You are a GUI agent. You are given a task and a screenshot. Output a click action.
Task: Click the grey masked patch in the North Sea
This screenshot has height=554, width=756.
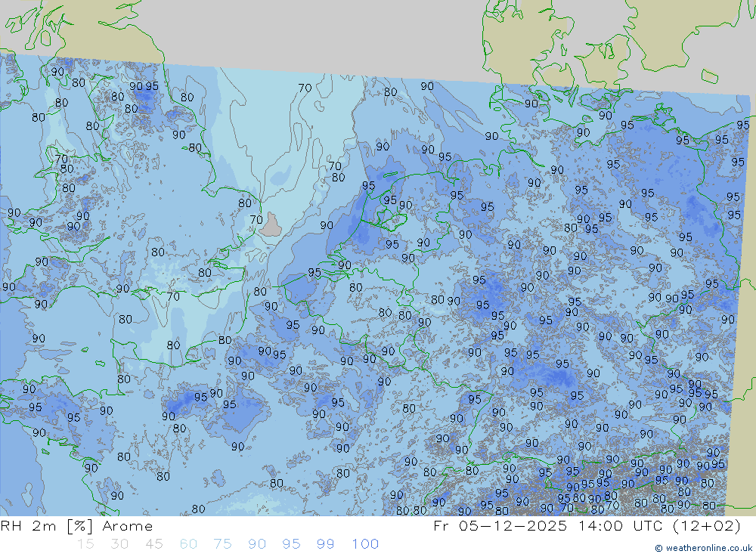point(271,225)
